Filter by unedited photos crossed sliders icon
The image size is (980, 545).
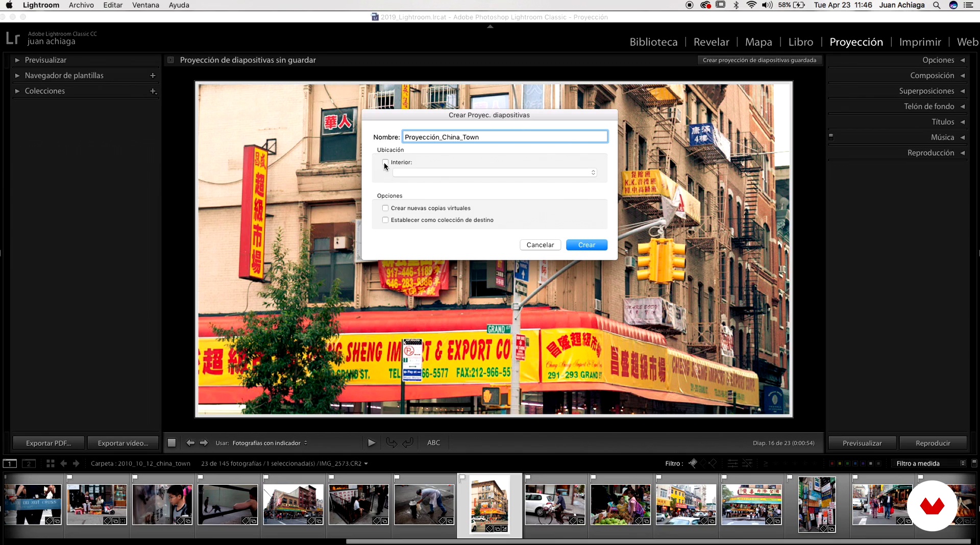[x=747, y=463]
